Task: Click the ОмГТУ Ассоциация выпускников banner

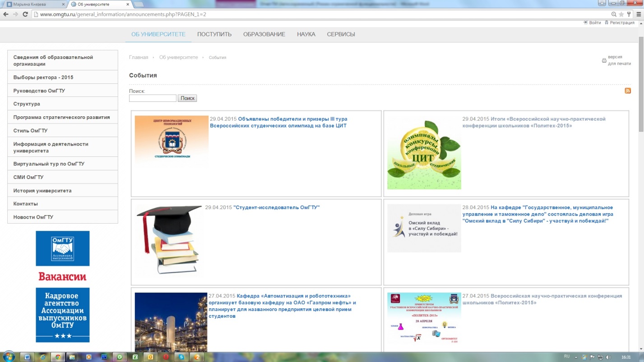Action: (63, 248)
